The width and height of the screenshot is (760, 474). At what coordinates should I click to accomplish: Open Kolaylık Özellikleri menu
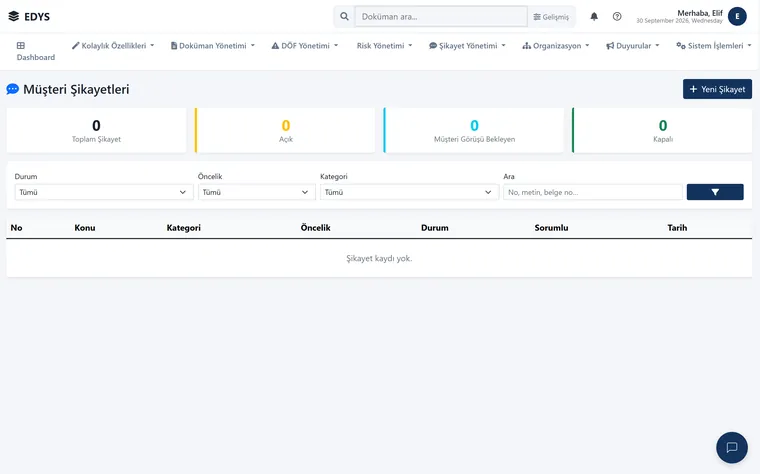point(113,46)
